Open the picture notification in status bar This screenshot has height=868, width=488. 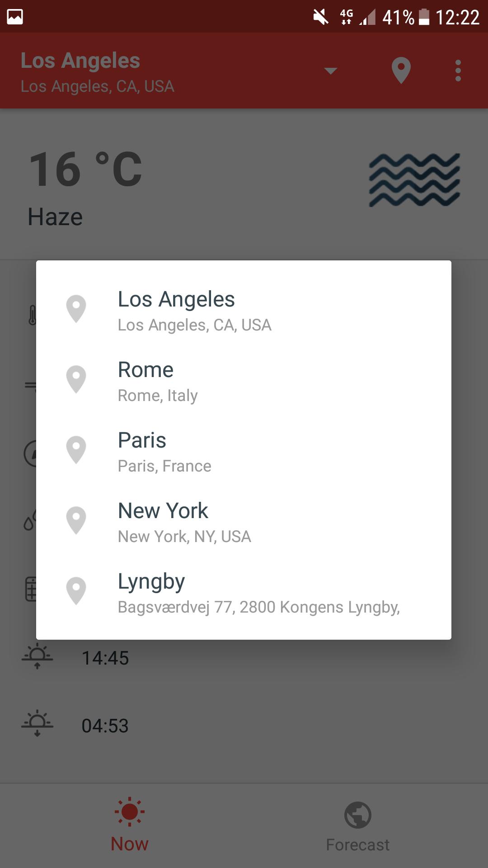pyautogui.click(x=15, y=17)
